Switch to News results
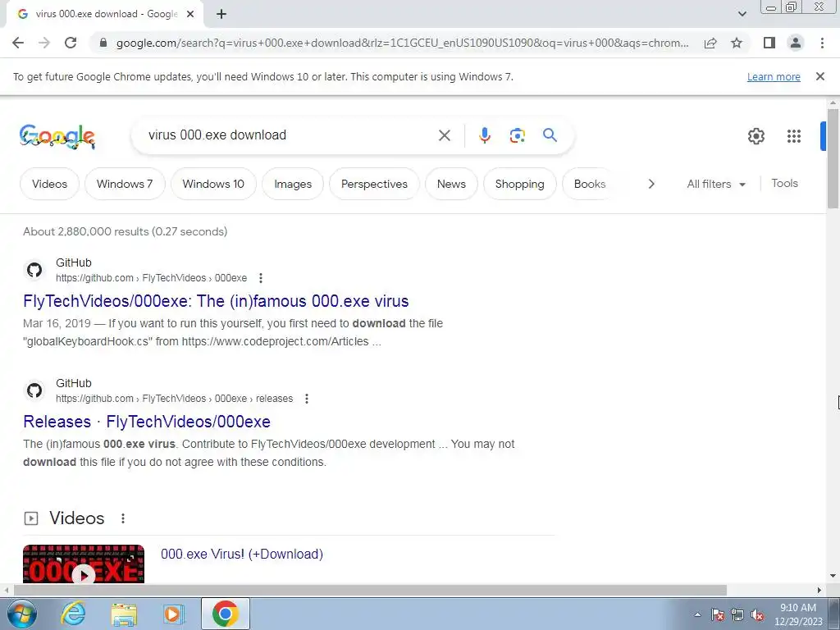Image resolution: width=840 pixels, height=630 pixels. tap(451, 184)
